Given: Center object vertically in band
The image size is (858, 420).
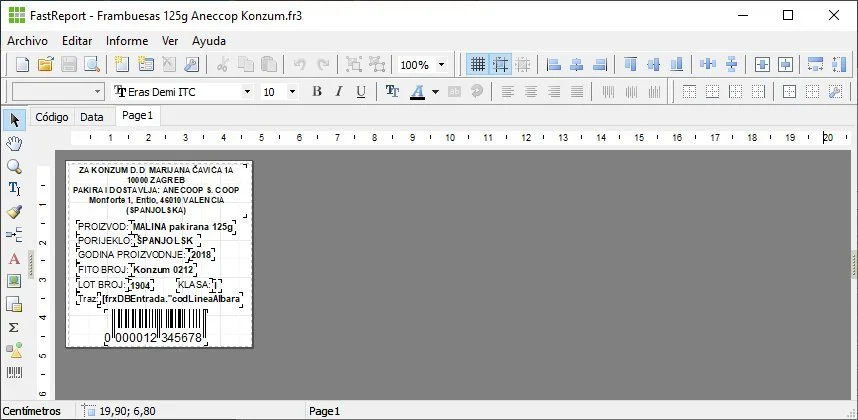Looking at the screenshot, I should click(x=785, y=65).
